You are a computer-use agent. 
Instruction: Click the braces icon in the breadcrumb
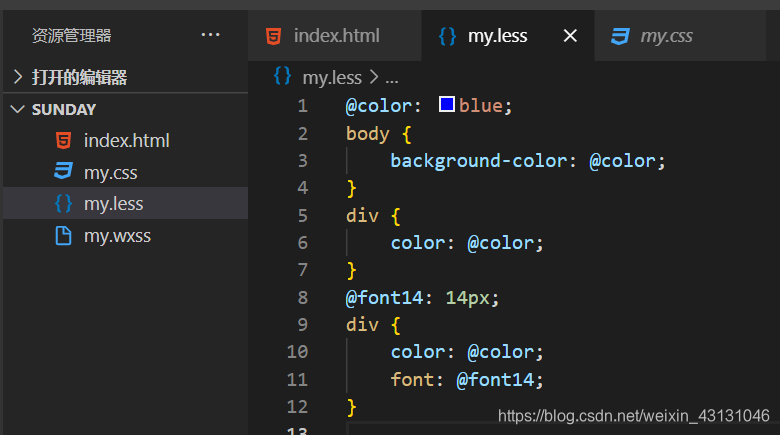(282, 76)
